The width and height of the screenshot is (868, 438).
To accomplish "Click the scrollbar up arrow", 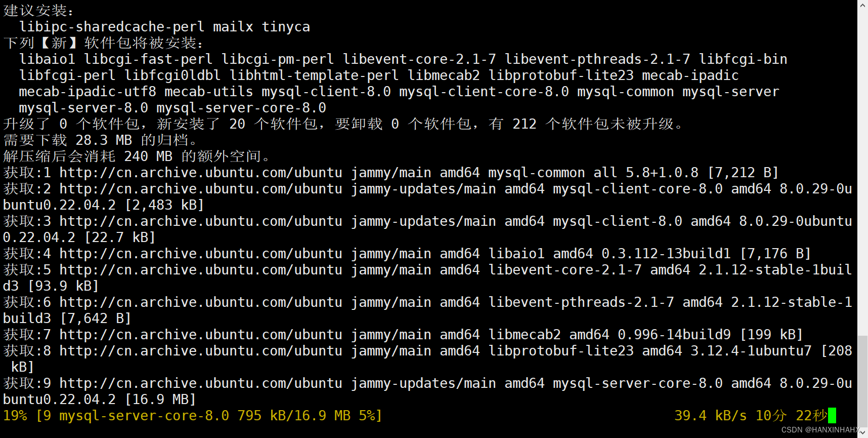I will (x=862, y=5).
